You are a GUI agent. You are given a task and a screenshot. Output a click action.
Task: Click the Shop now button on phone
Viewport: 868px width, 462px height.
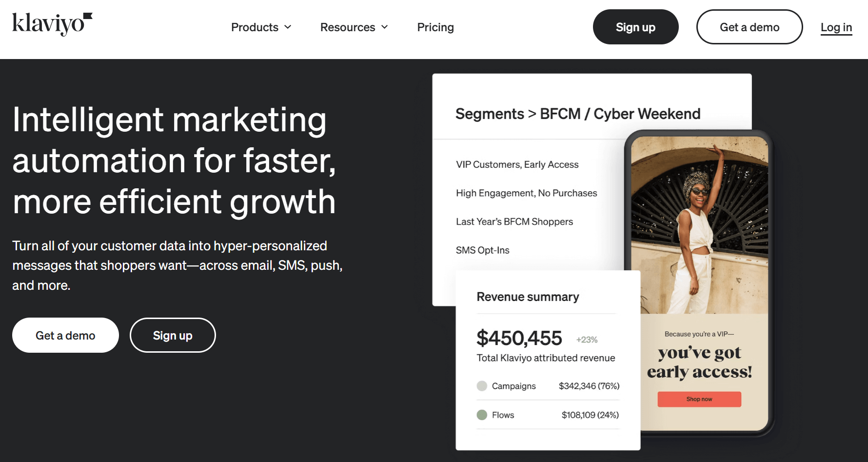click(x=699, y=399)
